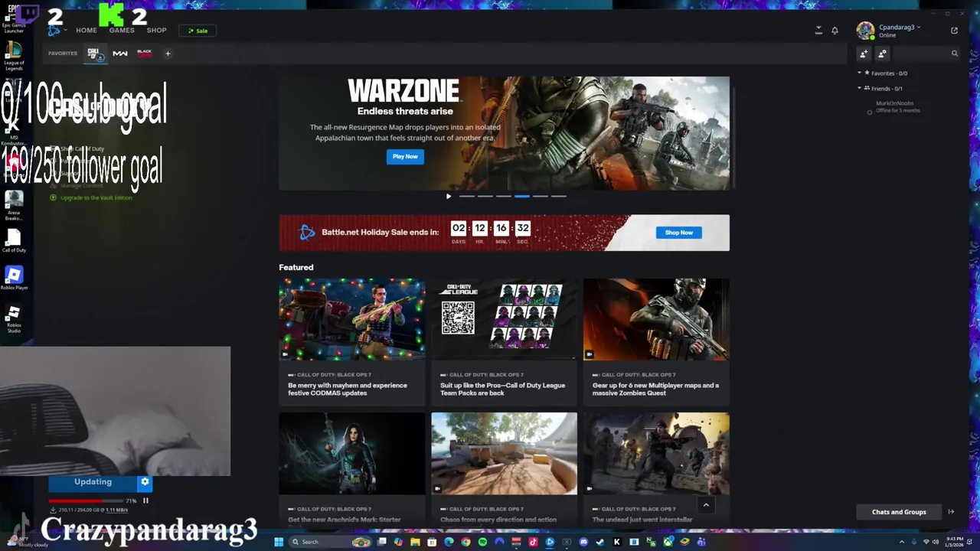The image size is (980, 551).
Task: Open the GAMES tab
Action: click(122, 31)
